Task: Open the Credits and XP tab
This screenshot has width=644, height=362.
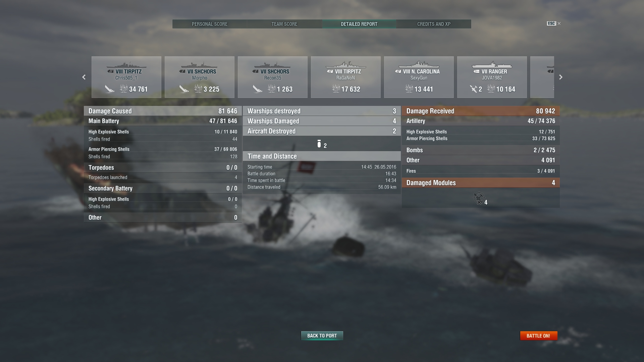Action: click(x=434, y=24)
